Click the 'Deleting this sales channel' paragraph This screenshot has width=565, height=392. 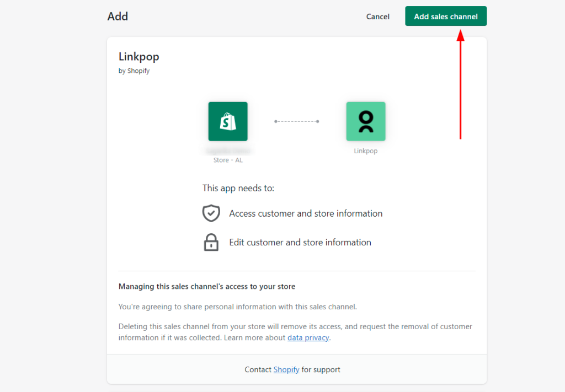point(296,332)
